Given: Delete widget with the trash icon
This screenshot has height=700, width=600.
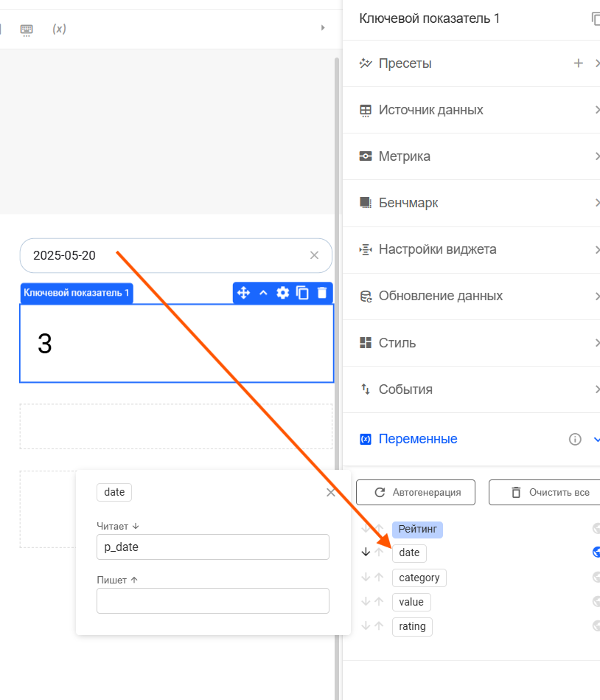Looking at the screenshot, I should pos(321,293).
